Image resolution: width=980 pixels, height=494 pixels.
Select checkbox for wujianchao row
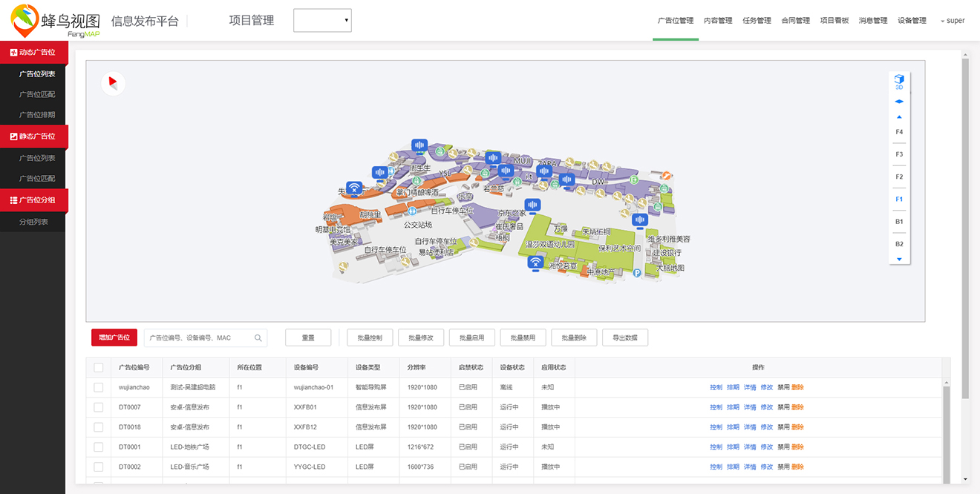pyautogui.click(x=99, y=387)
